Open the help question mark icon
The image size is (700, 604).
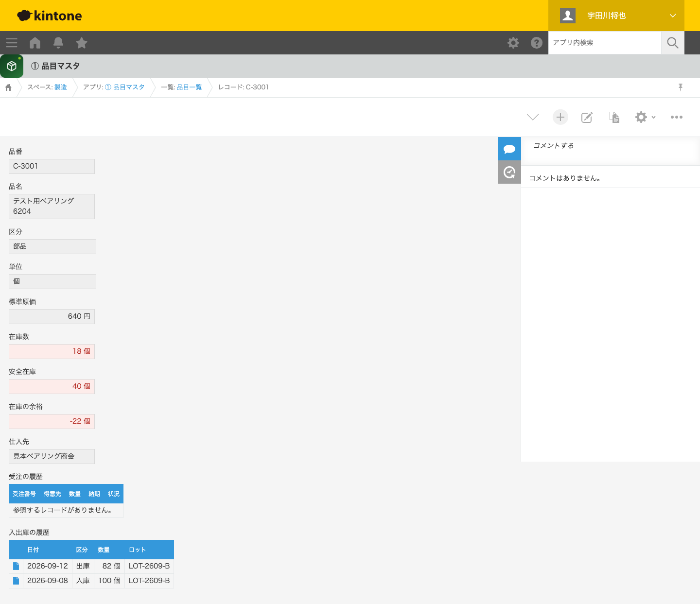coord(537,43)
